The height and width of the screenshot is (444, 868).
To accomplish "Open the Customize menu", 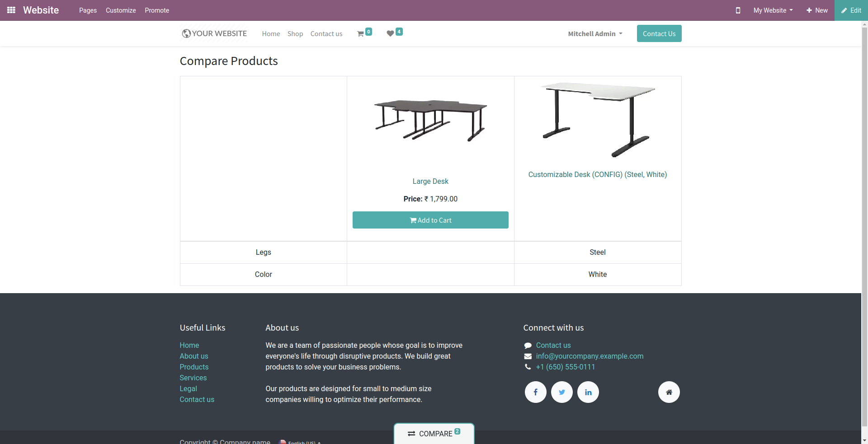I will point(121,10).
